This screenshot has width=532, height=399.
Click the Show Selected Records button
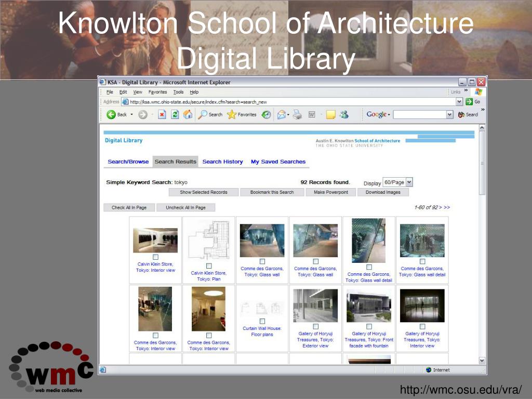[204, 192]
